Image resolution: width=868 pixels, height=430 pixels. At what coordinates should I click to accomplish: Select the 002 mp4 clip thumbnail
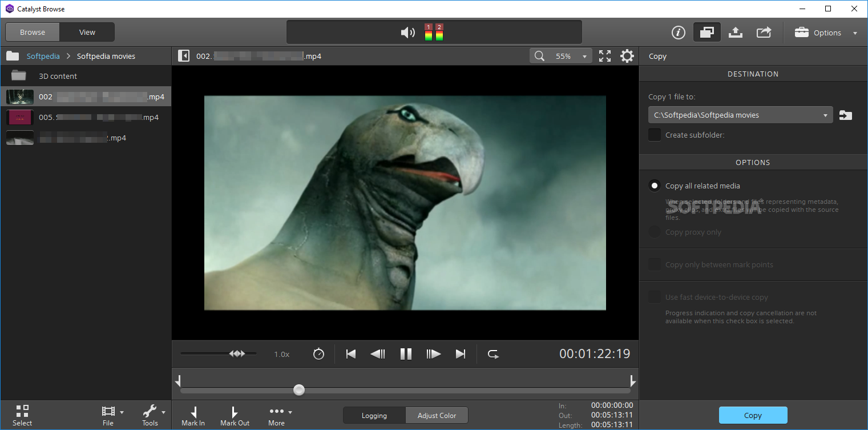tap(20, 97)
